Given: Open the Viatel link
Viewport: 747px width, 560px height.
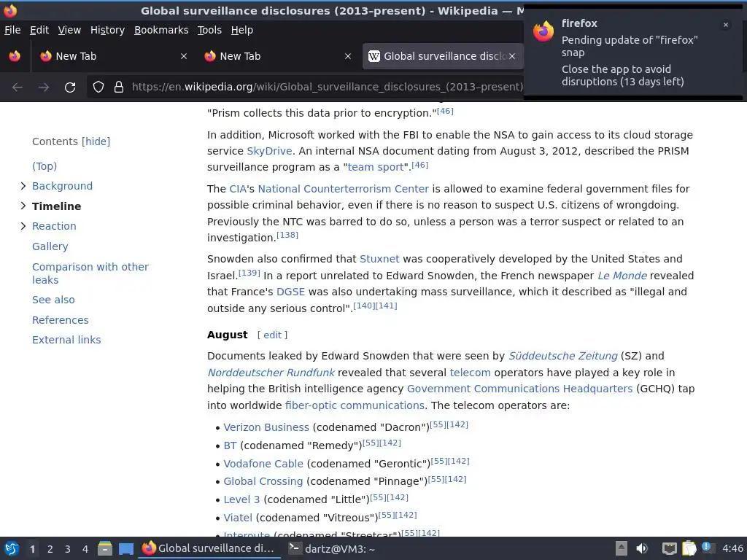Looking at the screenshot, I should [238, 518].
